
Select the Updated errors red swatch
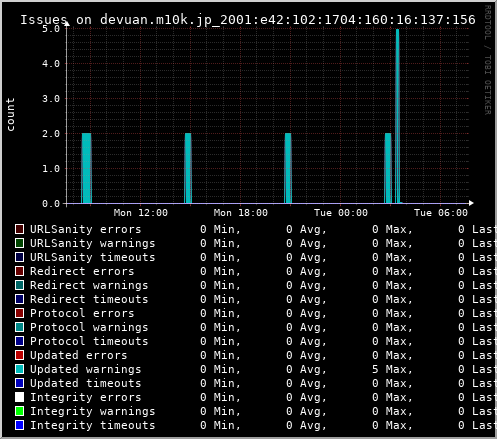19,355
